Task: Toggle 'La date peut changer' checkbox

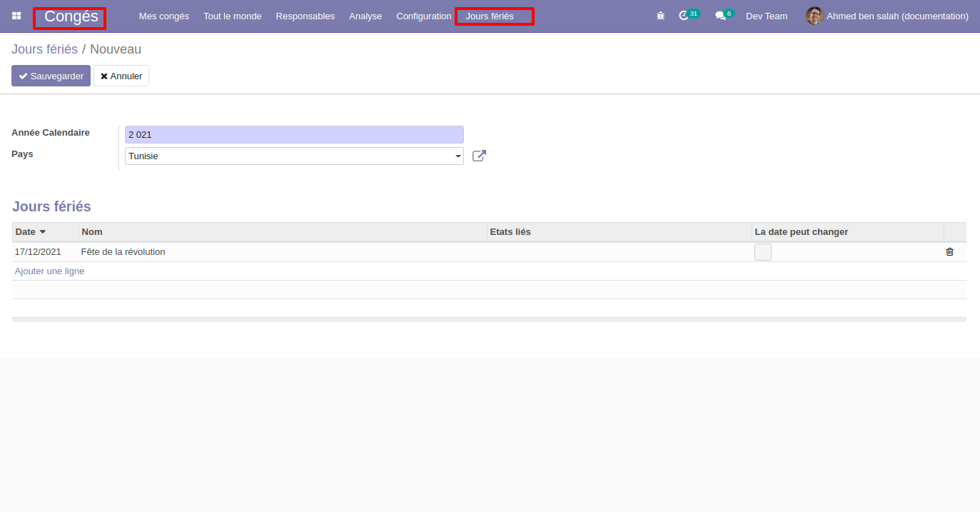Action: (x=762, y=252)
